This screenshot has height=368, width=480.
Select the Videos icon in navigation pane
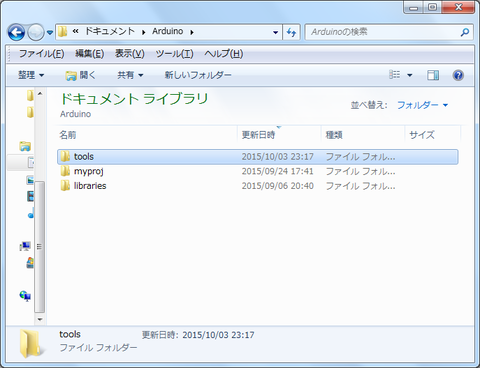(x=30, y=196)
